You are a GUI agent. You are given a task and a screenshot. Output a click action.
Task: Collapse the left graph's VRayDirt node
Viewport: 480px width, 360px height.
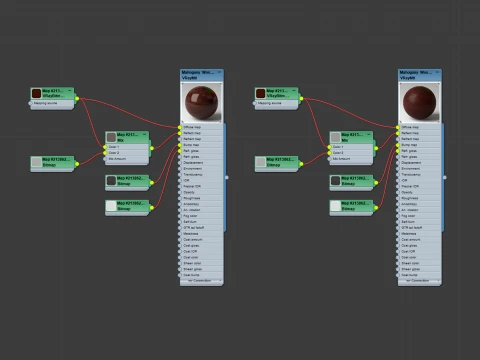point(70,90)
